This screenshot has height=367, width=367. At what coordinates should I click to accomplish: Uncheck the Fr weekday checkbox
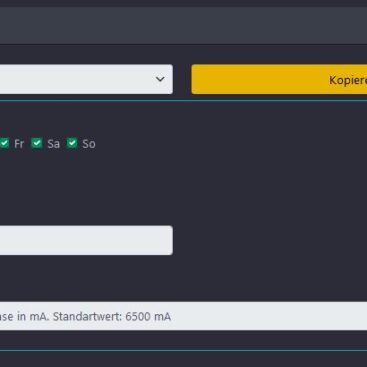click(x=4, y=143)
